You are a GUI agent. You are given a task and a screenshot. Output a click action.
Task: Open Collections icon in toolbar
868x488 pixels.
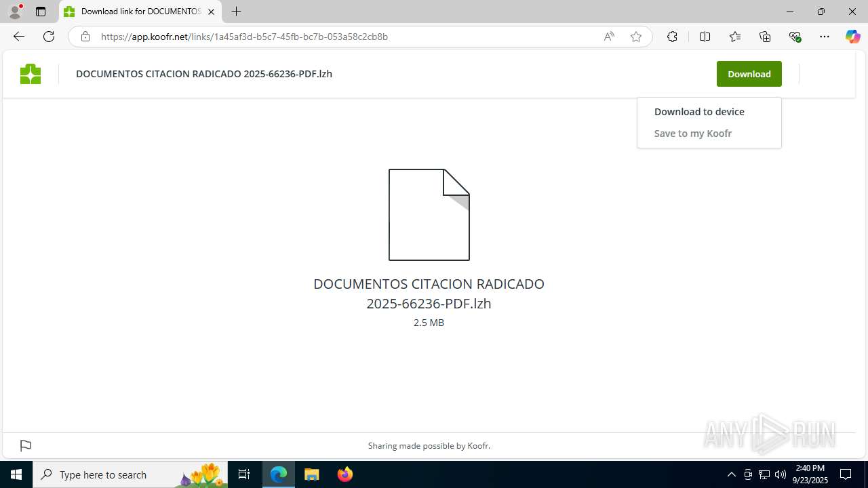coord(765,37)
